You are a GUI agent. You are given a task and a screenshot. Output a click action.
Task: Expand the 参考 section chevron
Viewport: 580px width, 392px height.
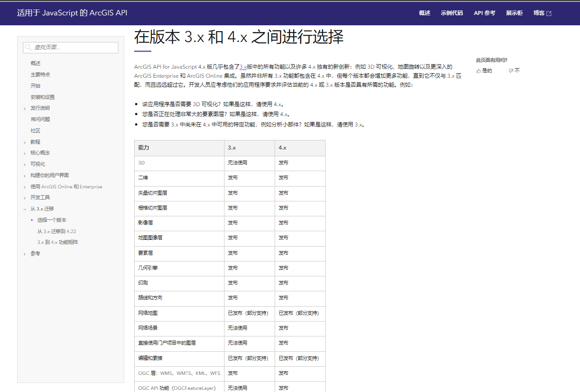(25, 254)
